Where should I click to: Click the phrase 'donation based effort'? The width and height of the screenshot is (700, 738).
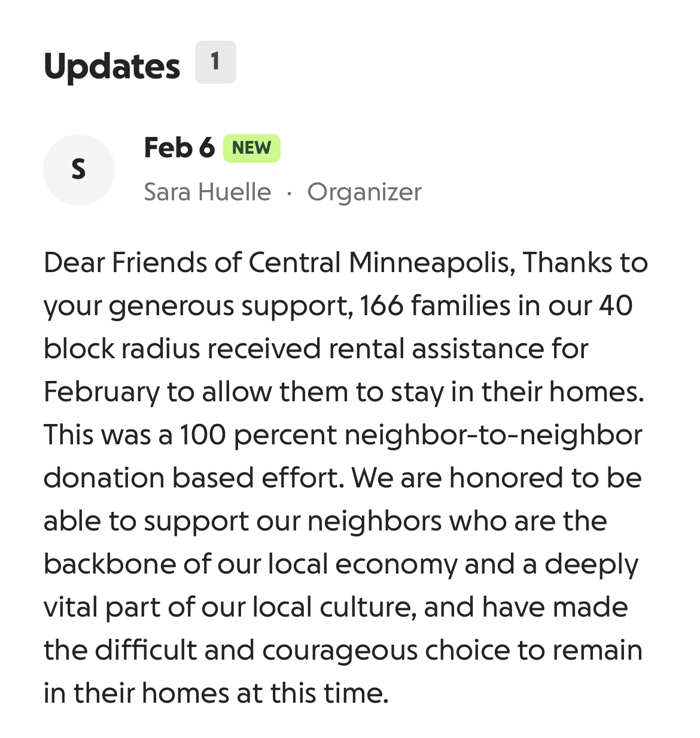click(193, 478)
